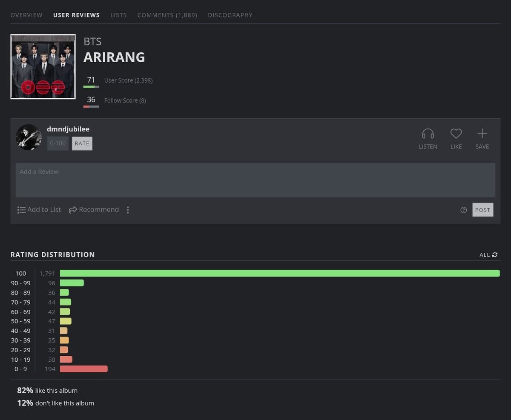Image resolution: width=511 pixels, height=420 pixels.
Task: Click the 0-100 rating input field
Action: [58, 143]
